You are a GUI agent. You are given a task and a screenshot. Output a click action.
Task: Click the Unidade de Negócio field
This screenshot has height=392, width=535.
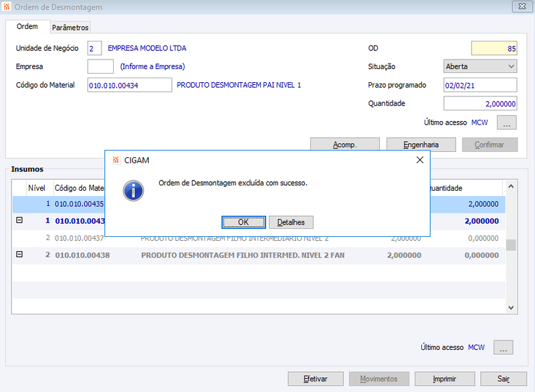(x=94, y=48)
